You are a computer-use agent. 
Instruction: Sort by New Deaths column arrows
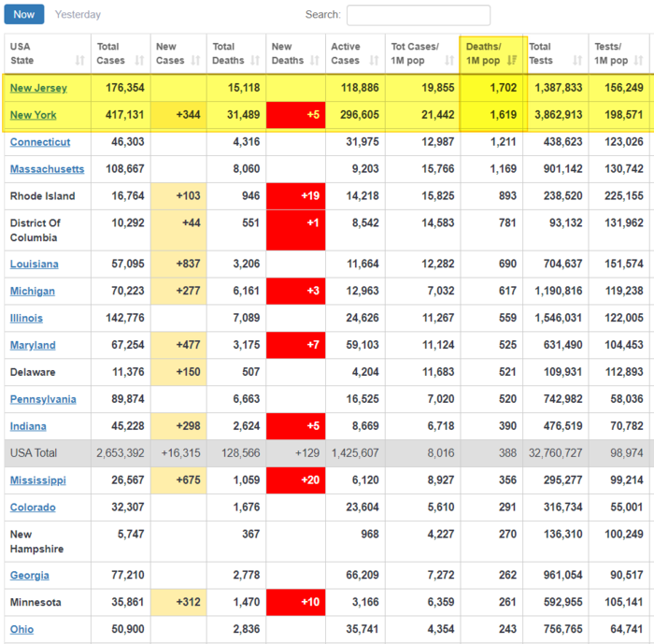click(x=313, y=61)
